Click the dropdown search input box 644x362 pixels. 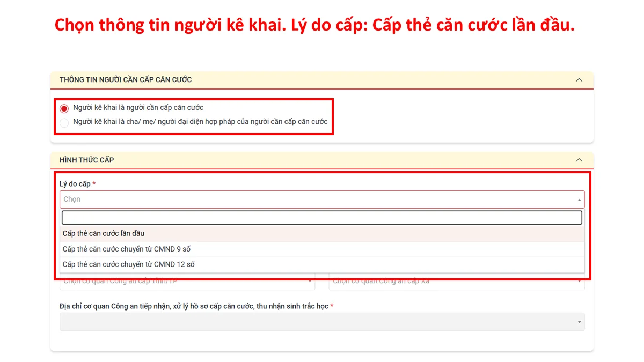pos(322,217)
